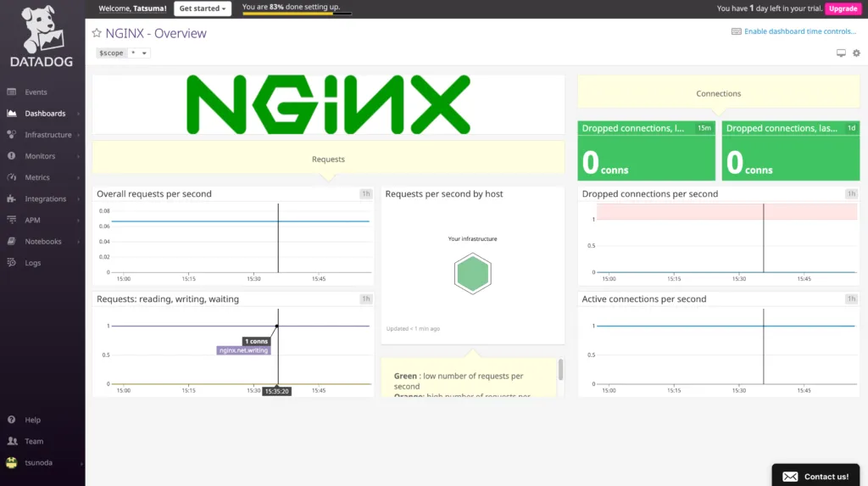Click the Dashboards chart icon
Image resolution: width=868 pixels, height=486 pixels.
point(12,113)
